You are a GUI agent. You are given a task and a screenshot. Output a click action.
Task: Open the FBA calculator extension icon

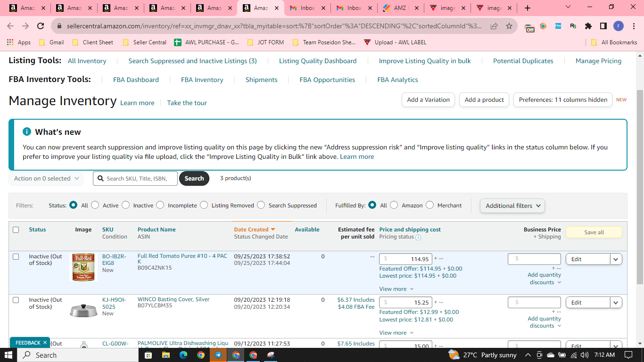(558, 26)
